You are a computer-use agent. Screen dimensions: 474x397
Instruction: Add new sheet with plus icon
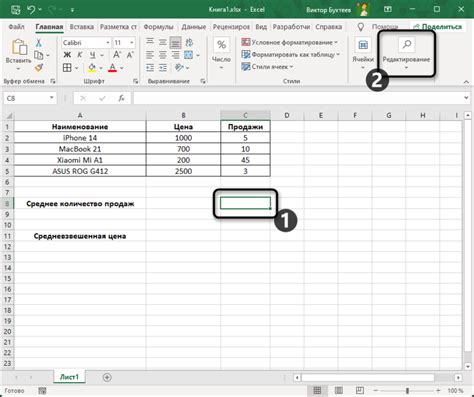pos(107,377)
